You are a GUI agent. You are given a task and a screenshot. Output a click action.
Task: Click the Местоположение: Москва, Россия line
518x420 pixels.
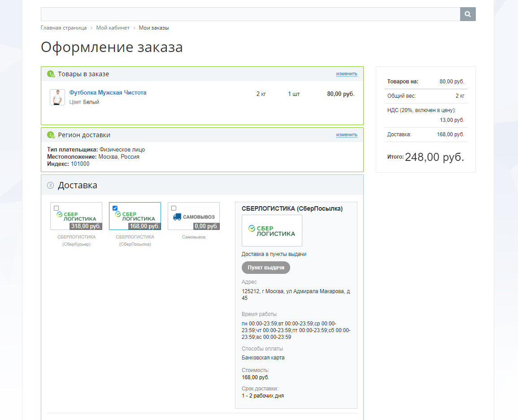[93, 156]
